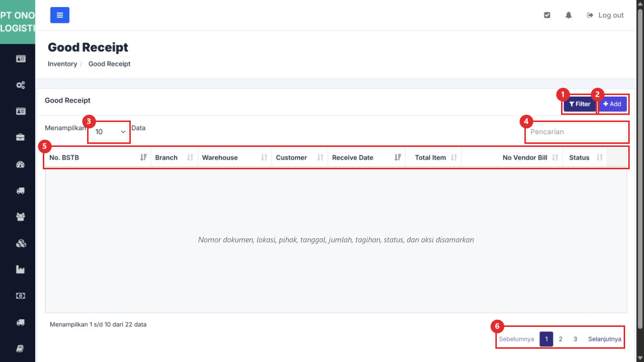Click the Add button
The height and width of the screenshot is (362, 644).
coord(612,104)
